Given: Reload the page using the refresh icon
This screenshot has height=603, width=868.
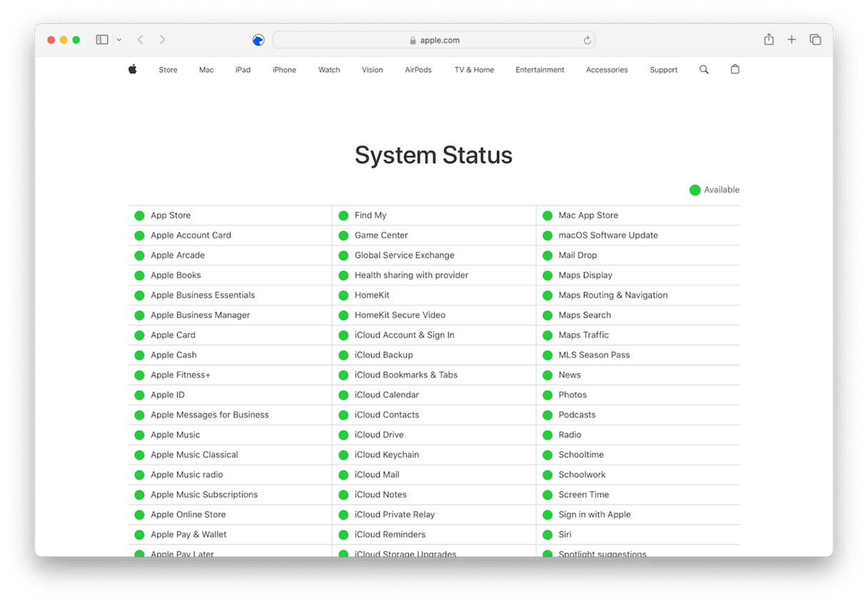Looking at the screenshot, I should [x=587, y=41].
